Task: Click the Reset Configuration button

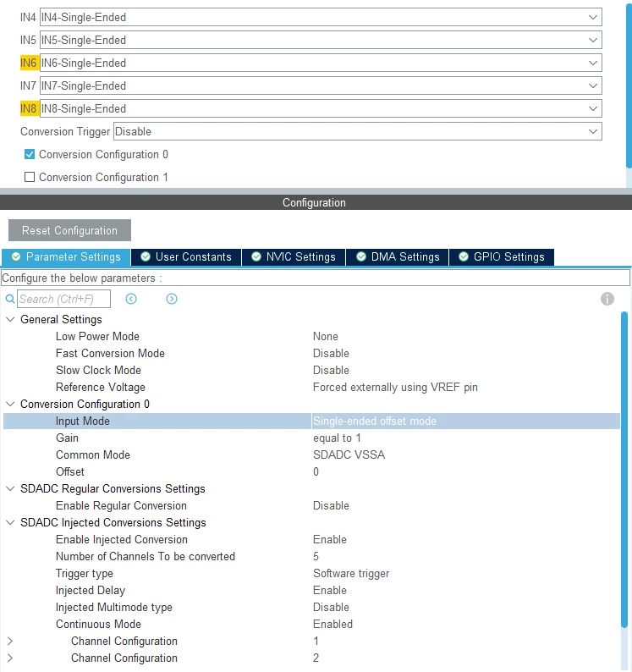Action: tap(70, 230)
